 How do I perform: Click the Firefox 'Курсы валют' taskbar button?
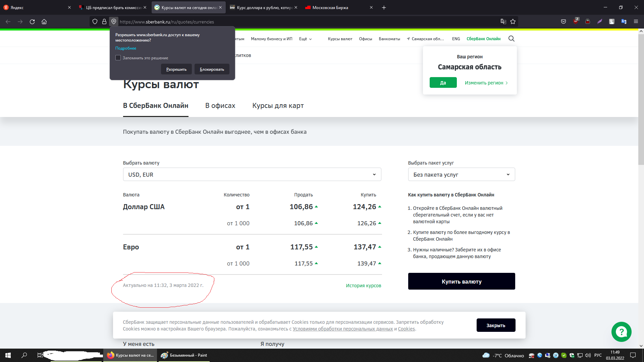pyautogui.click(x=130, y=355)
